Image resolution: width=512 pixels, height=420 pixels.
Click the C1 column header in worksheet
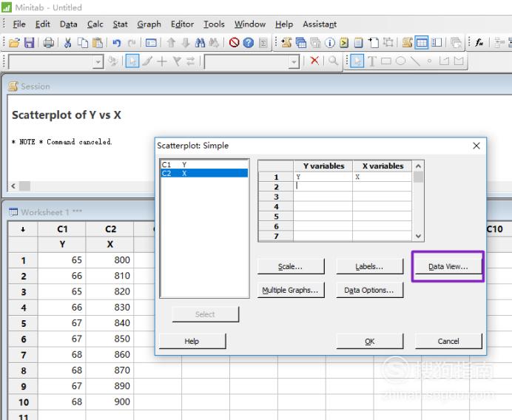coord(62,229)
